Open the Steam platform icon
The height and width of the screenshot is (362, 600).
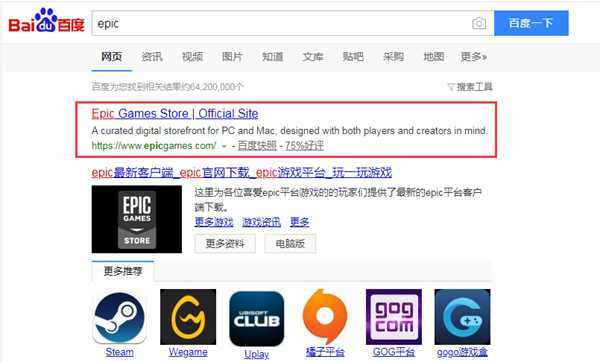click(119, 317)
